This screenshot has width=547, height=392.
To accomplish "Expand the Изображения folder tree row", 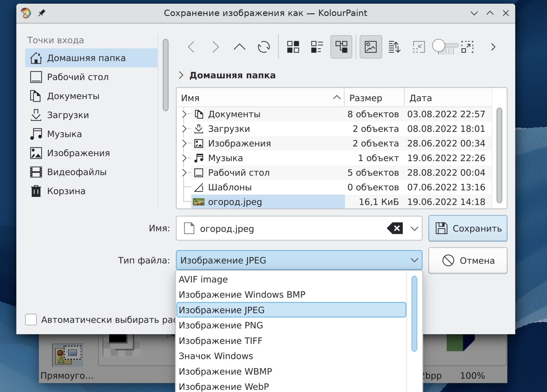I will [x=184, y=143].
